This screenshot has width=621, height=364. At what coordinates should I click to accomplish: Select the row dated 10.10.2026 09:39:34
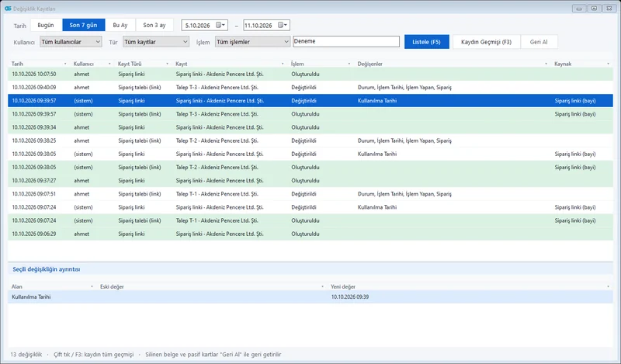[310, 127]
